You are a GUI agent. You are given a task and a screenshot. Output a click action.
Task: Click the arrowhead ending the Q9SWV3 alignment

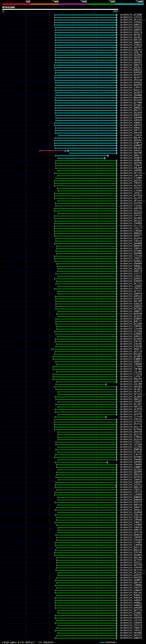pyautogui.click(x=105, y=158)
